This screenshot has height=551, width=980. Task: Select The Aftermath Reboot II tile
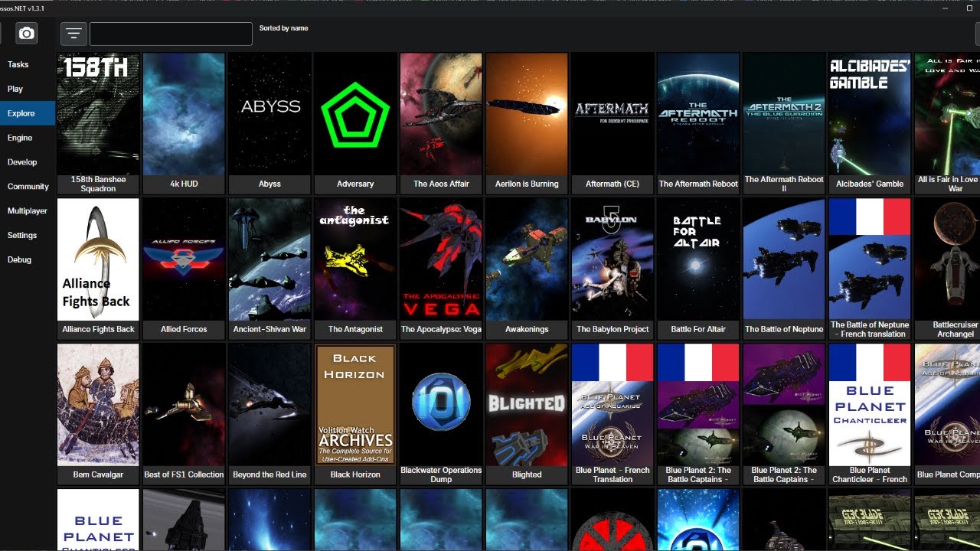[x=784, y=122]
